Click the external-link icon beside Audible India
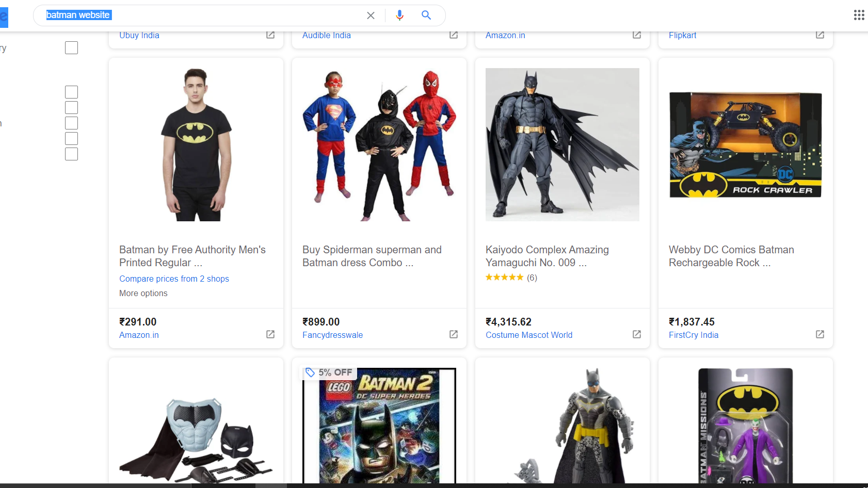Image resolution: width=868 pixels, height=488 pixels. pos(454,35)
